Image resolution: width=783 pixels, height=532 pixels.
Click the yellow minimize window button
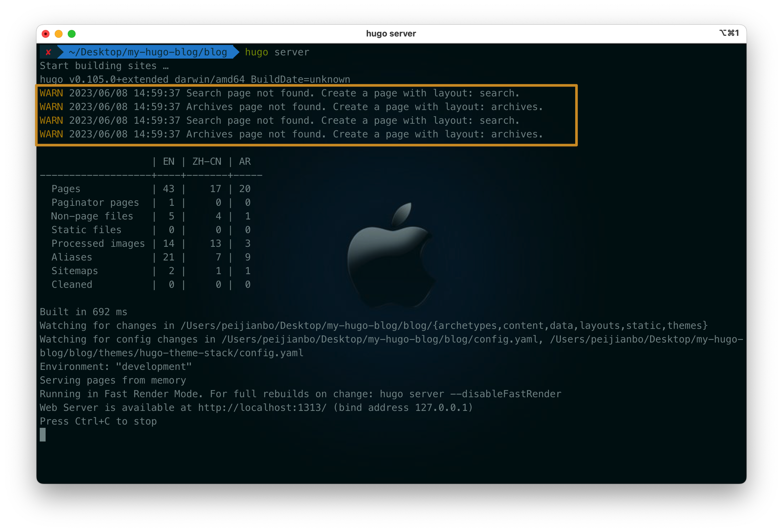[59, 34]
